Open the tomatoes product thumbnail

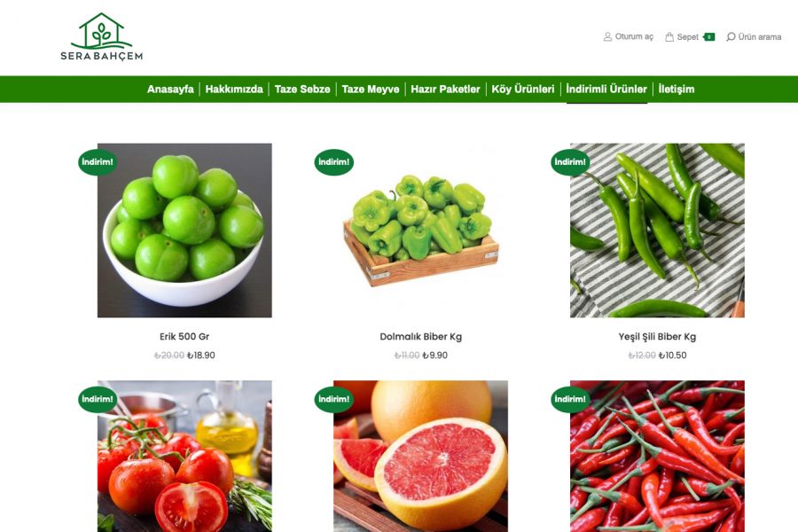[x=184, y=456]
